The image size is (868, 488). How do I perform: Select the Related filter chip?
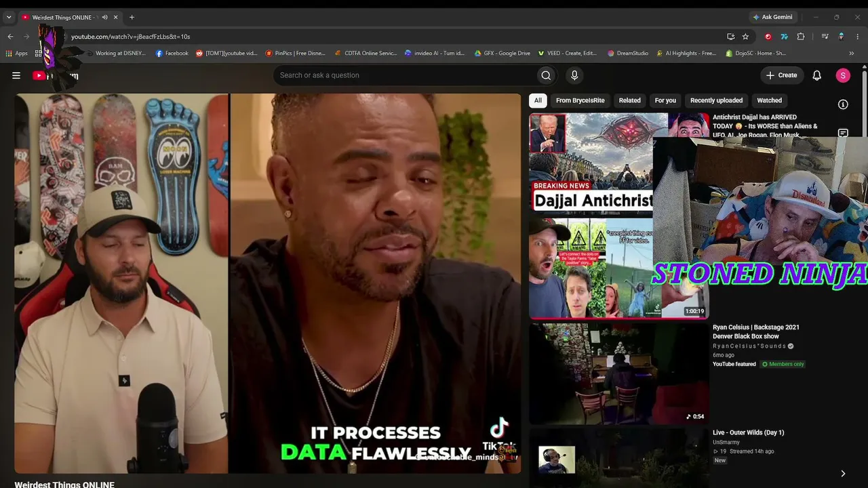(629, 100)
